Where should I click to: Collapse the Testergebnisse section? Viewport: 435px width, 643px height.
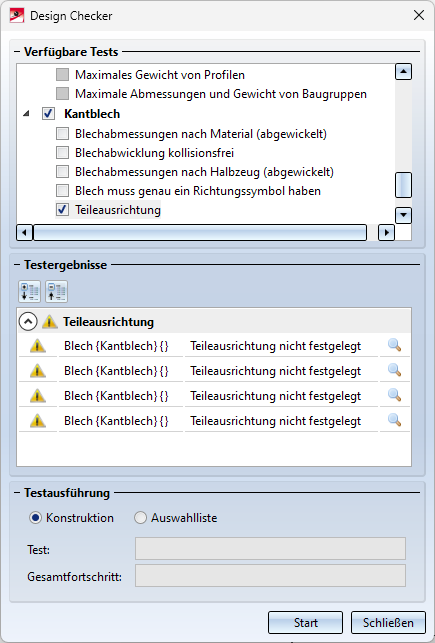(17, 265)
